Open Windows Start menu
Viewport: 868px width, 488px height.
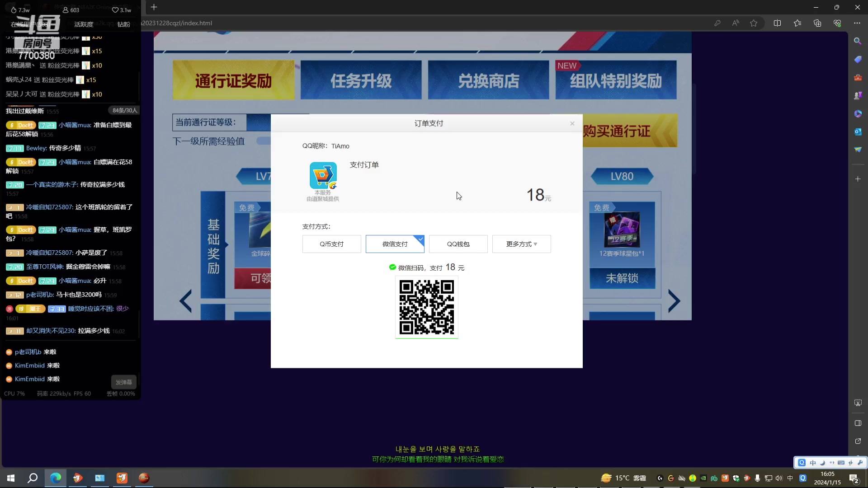tap(11, 478)
